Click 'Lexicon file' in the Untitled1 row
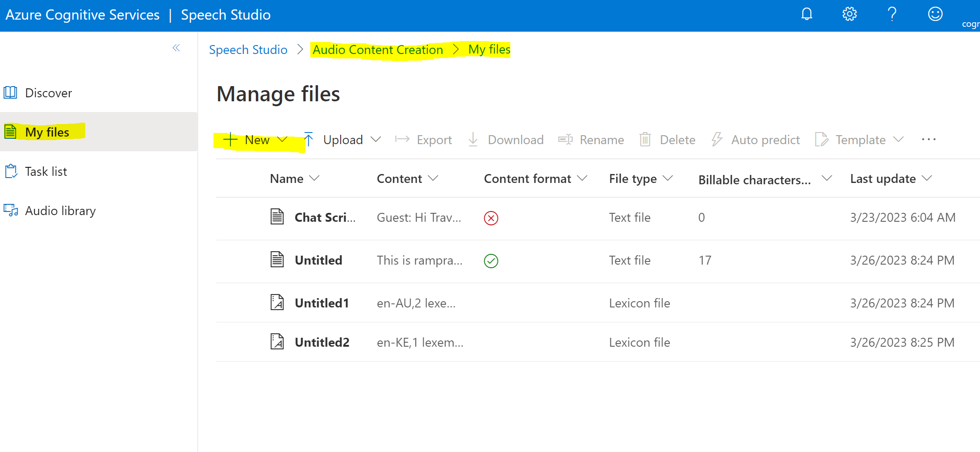The height and width of the screenshot is (452, 980). (x=639, y=303)
